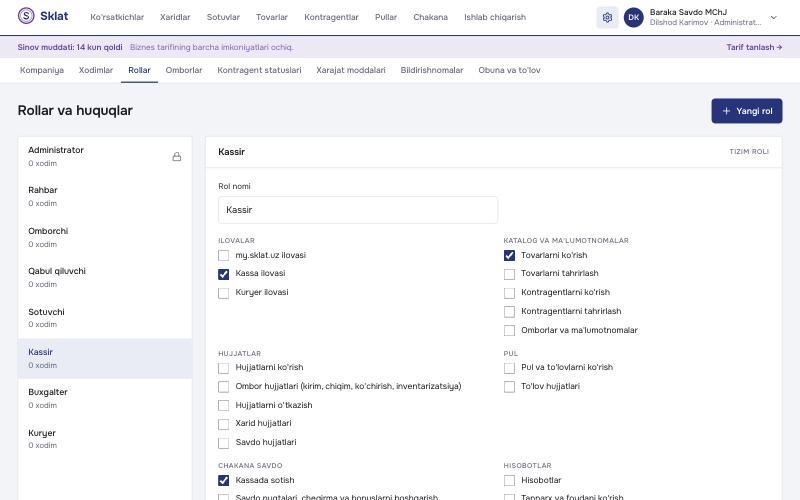Image resolution: width=800 pixels, height=500 pixels.
Task: Open the Ishlab chiqarish menu
Action: click(495, 17)
